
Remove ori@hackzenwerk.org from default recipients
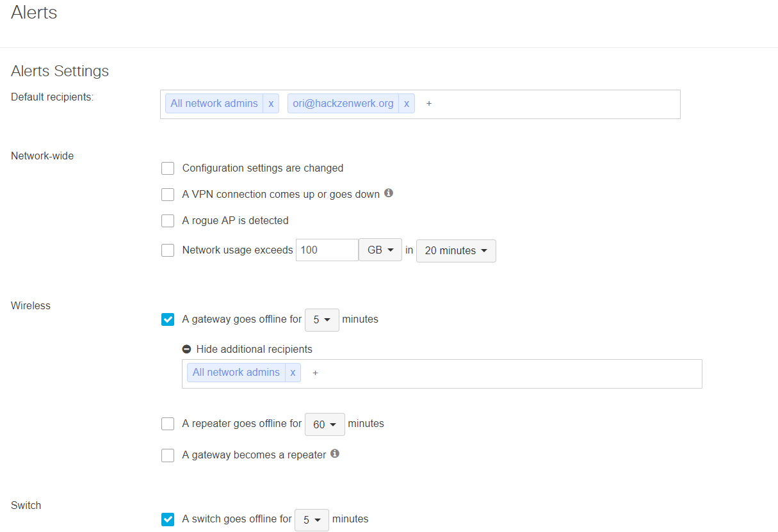(x=406, y=104)
